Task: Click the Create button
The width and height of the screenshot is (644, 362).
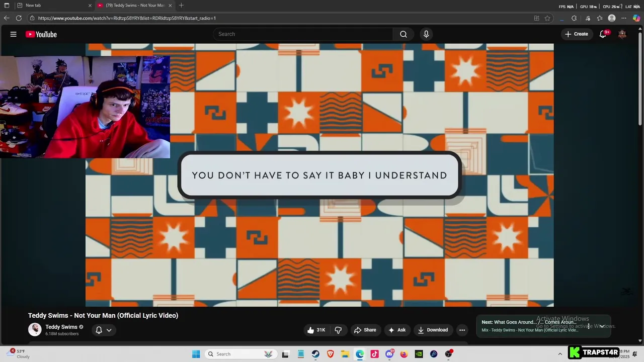Action: 577,34
